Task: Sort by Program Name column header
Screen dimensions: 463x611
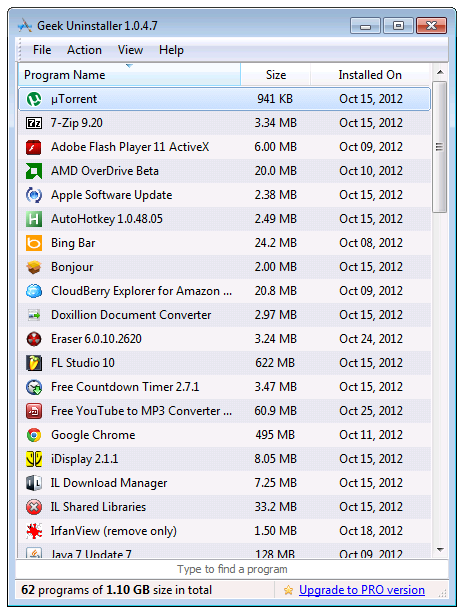Action: pyautogui.click(x=129, y=74)
